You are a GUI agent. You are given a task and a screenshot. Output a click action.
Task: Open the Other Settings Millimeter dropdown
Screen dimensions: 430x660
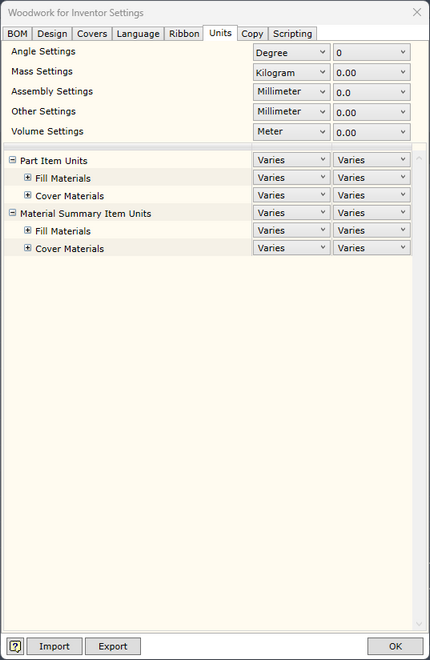[x=292, y=112]
